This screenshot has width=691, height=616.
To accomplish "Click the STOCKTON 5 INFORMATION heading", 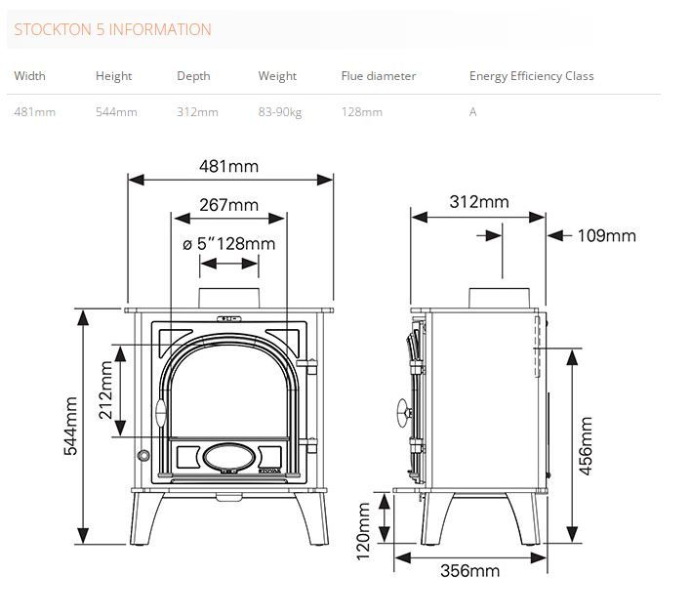I will pos(113,29).
